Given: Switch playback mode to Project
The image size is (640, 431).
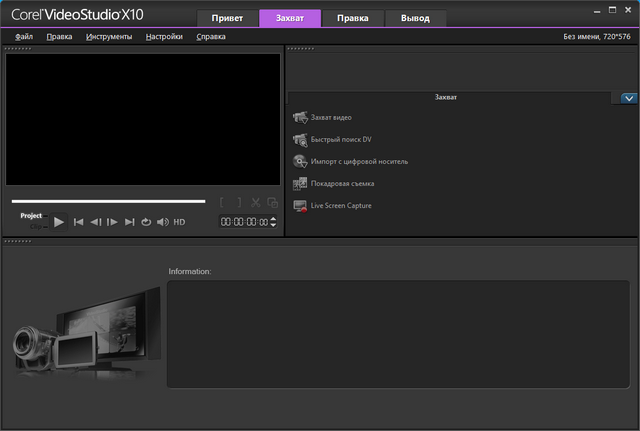Looking at the screenshot, I should click(32, 215).
